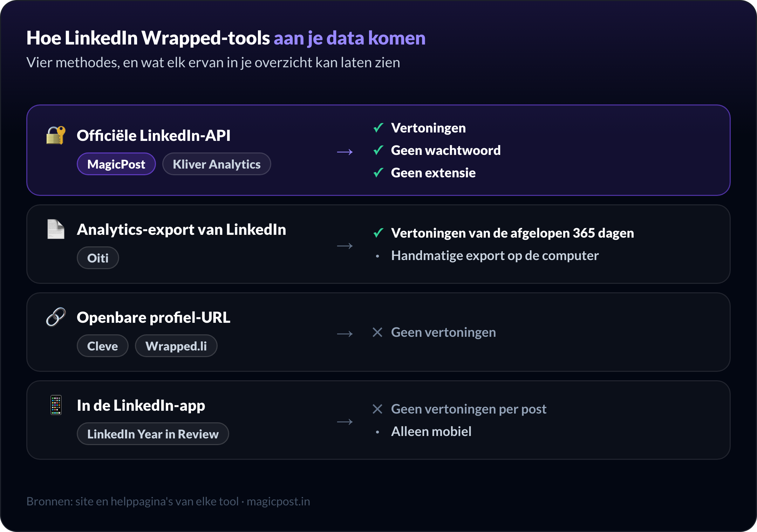Screen dimensions: 757x532
Task: Click the document icon next to Analytics-export
Action: point(56,229)
